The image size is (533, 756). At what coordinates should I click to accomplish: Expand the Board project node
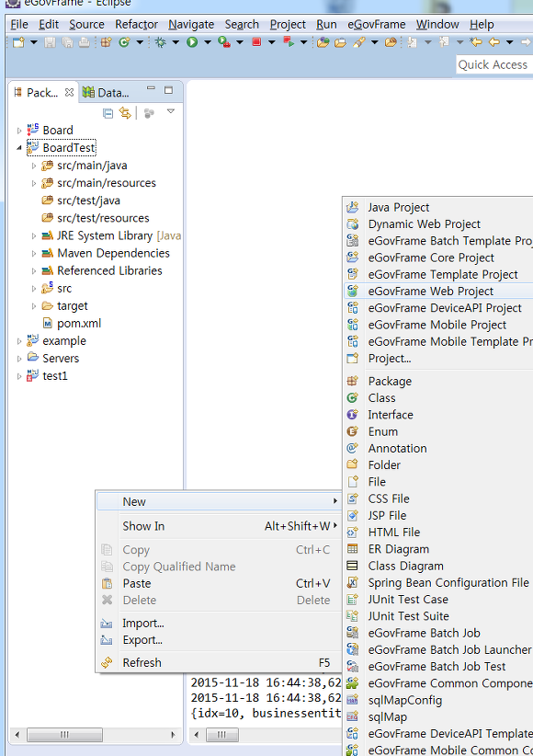[18, 131]
